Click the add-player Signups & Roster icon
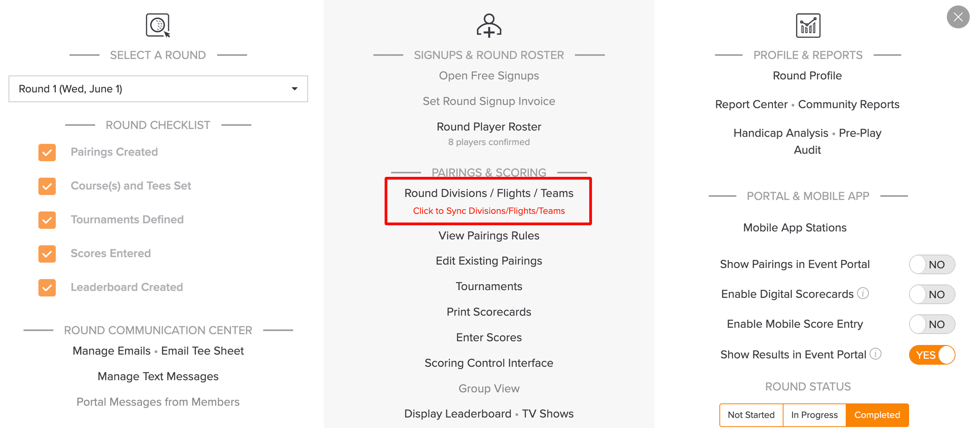 (489, 26)
